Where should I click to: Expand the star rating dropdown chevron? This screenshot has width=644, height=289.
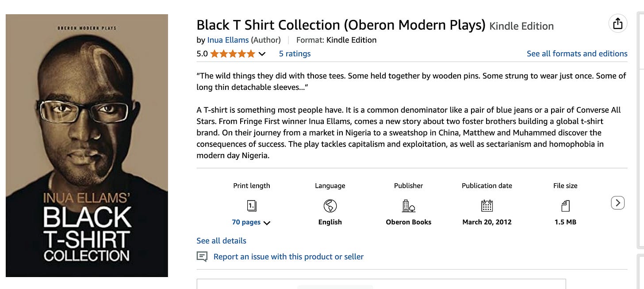click(262, 54)
